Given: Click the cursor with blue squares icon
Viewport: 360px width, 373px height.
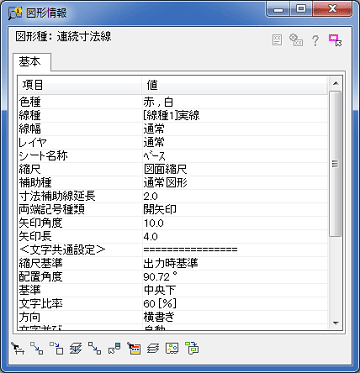Looking at the screenshot, I should tap(115, 348).
